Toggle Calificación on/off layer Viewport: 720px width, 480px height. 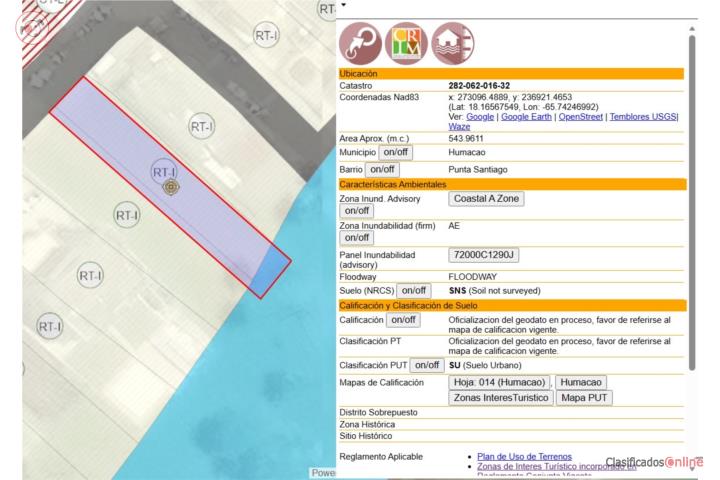[x=403, y=320]
